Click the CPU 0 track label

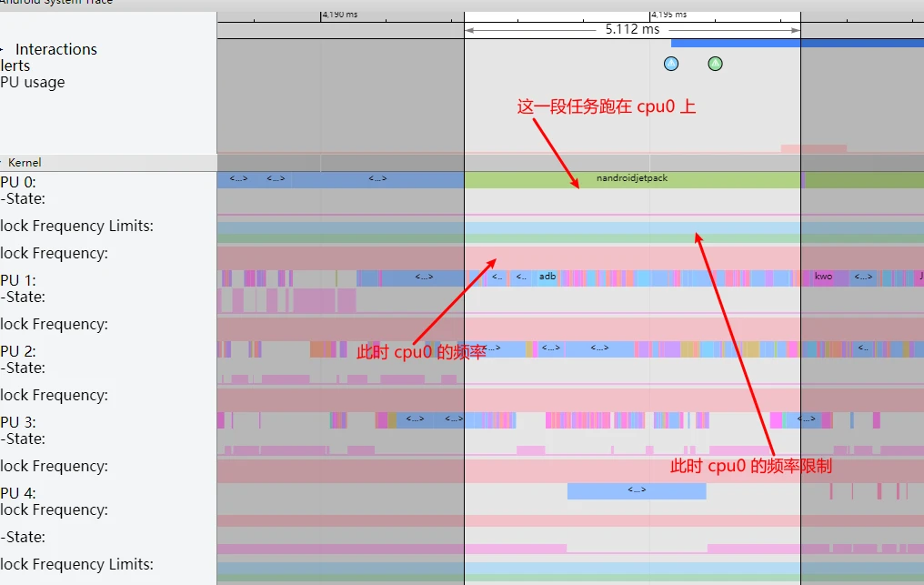point(18,182)
